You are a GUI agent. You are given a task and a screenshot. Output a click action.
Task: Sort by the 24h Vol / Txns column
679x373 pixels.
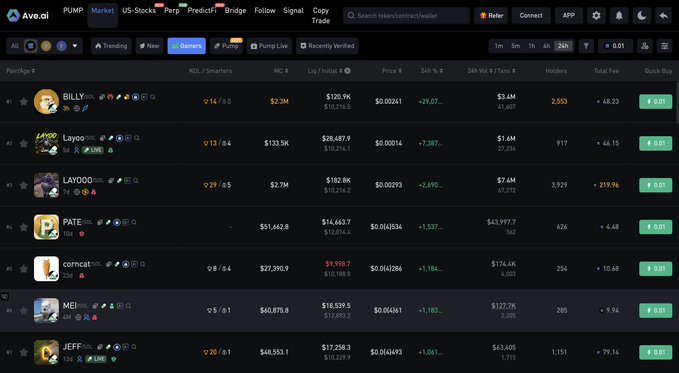pyautogui.click(x=491, y=71)
